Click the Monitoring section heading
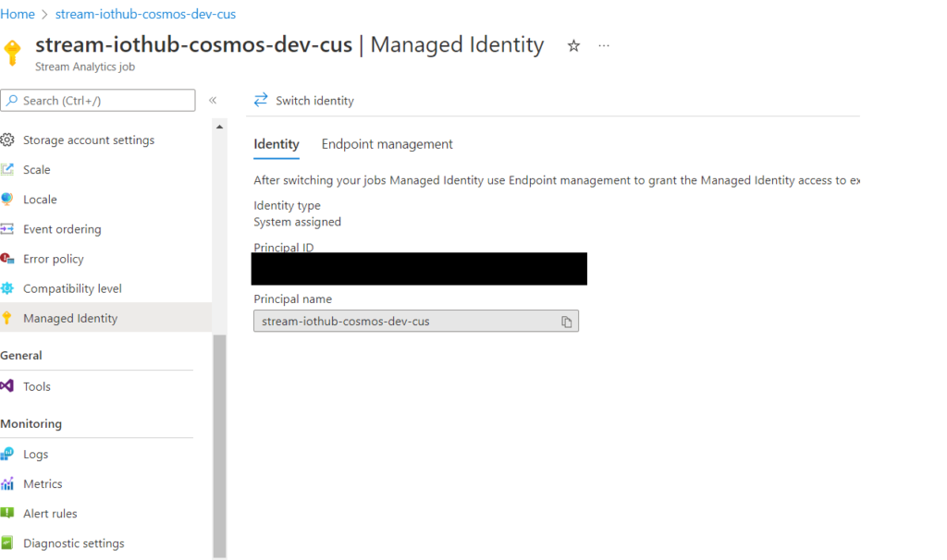Screen dimensions: 947x560 coord(31,423)
